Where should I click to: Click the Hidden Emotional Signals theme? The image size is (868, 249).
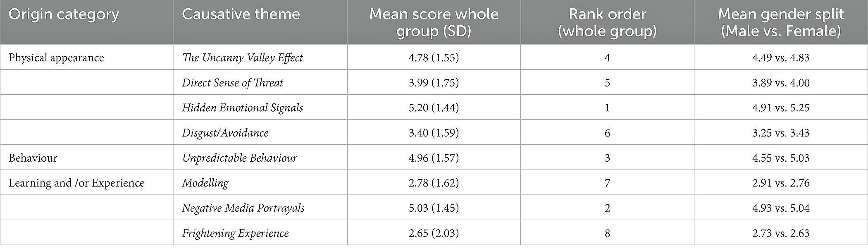[243, 108]
